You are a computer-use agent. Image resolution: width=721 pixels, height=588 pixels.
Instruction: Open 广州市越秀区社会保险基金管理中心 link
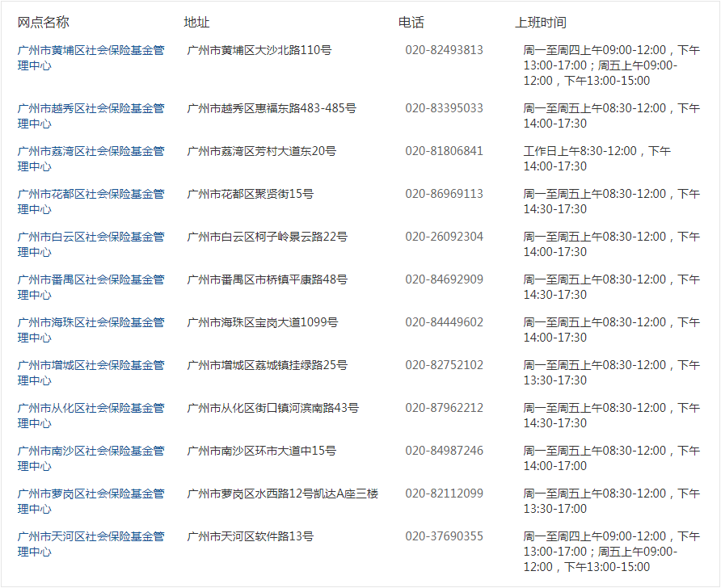coord(91,108)
